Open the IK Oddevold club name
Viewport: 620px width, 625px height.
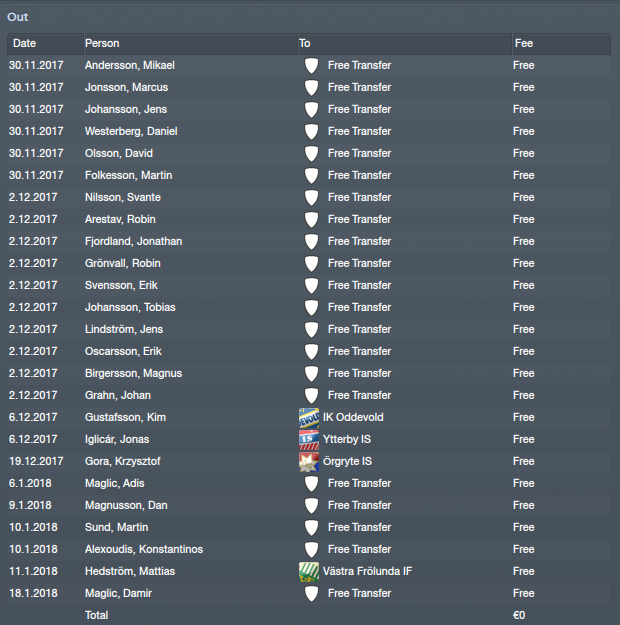(x=353, y=417)
